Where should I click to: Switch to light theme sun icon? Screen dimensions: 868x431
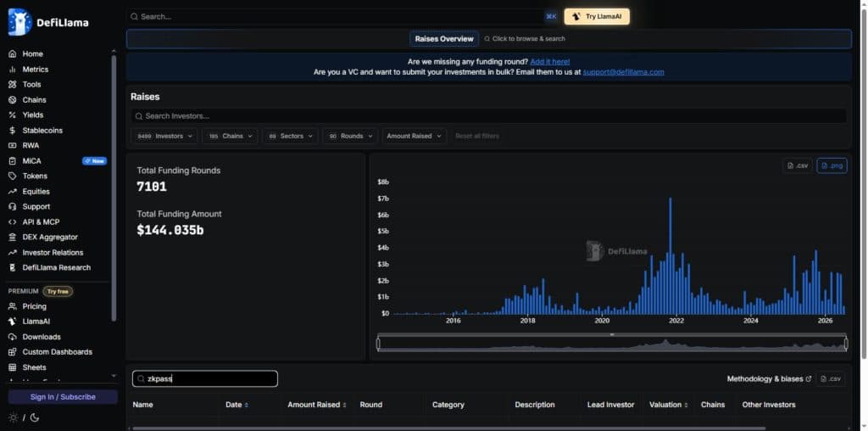[13, 417]
